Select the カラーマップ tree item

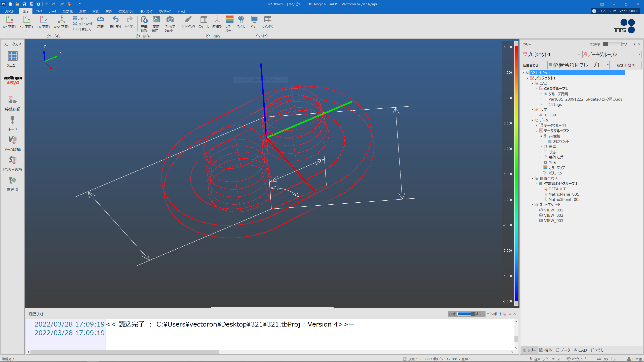pos(556,168)
